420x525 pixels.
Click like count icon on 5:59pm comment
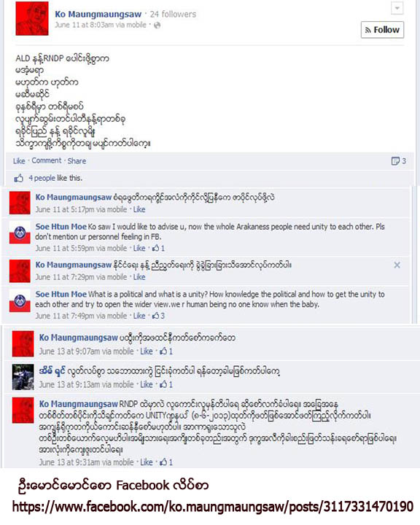(x=158, y=249)
